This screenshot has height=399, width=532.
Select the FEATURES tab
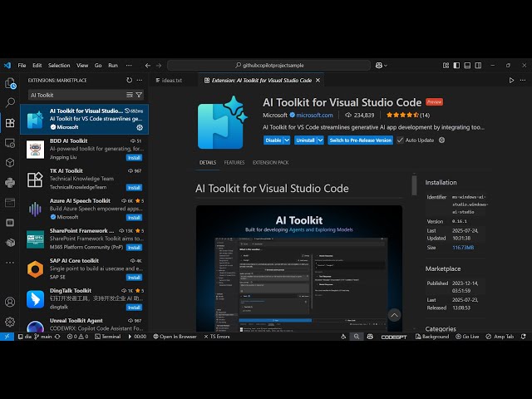(x=234, y=163)
